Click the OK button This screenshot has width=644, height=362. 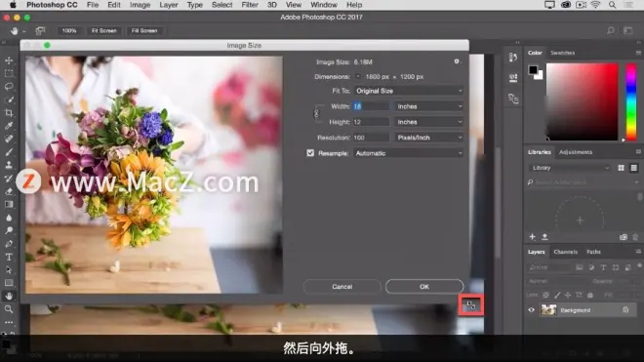click(424, 287)
